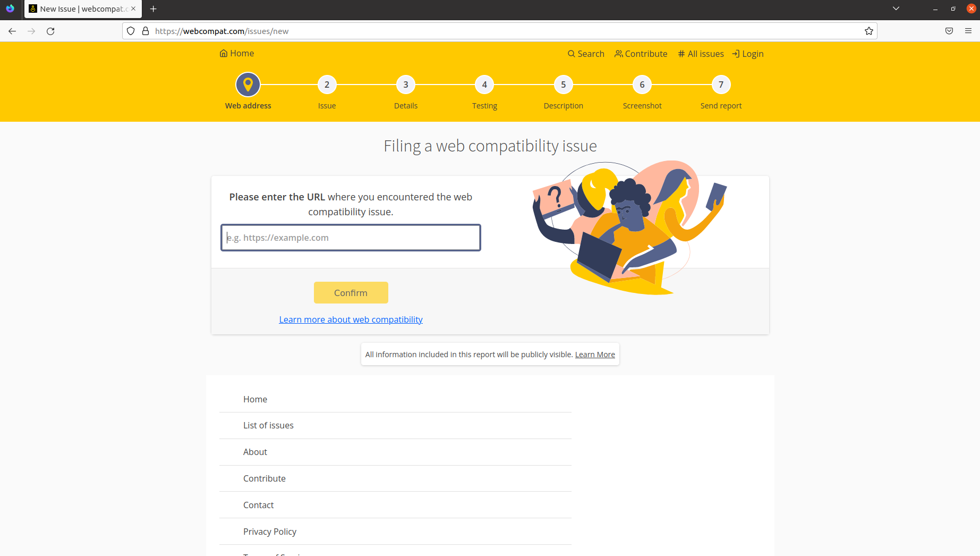Open Learn more about web compatibility link
980x556 pixels.
(x=351, y=319)
